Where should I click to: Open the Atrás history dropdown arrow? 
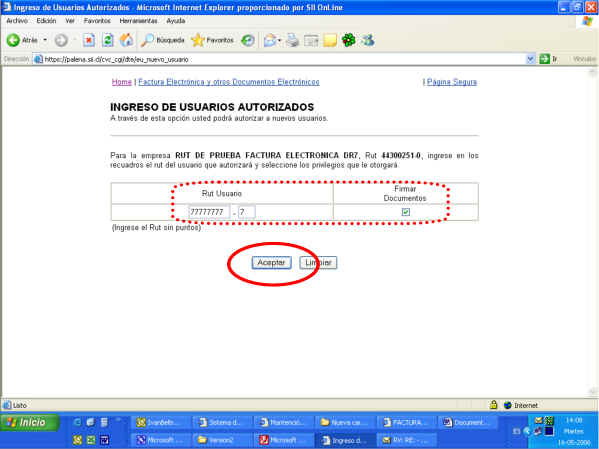[x=45, y=40]
